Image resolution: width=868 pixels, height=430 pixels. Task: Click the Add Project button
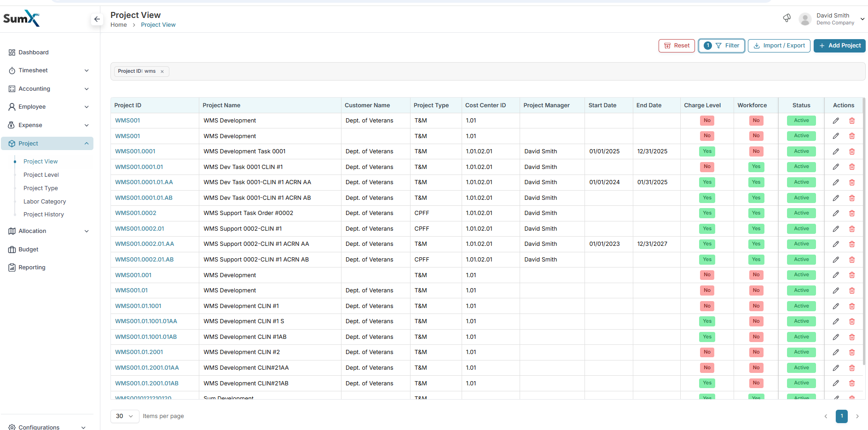click(x=839, y=46)
